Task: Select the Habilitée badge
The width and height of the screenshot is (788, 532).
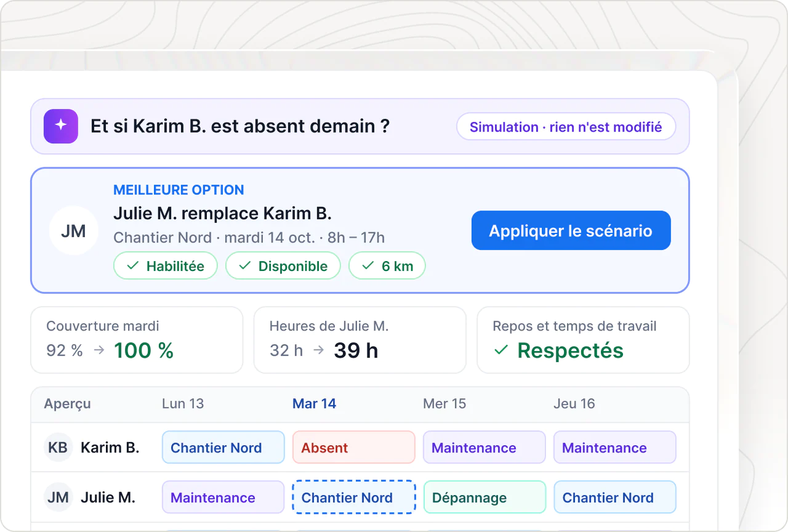Action: [166, 266]
